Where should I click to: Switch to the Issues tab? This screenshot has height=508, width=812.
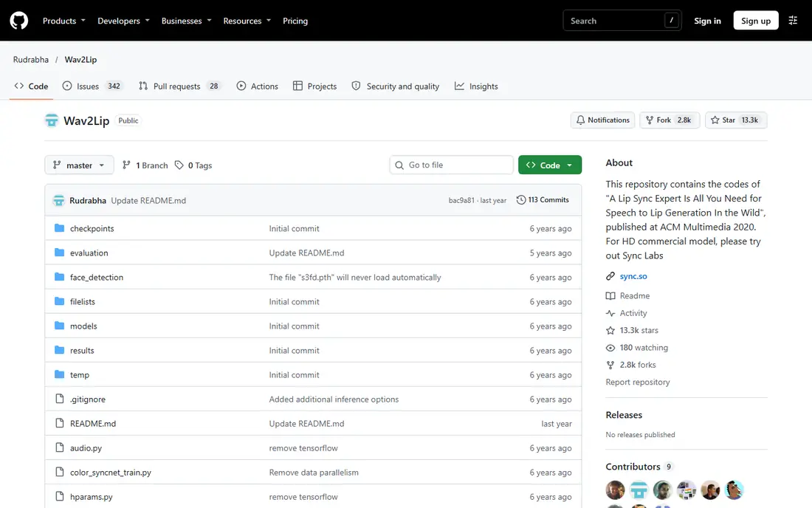point(93,86)
